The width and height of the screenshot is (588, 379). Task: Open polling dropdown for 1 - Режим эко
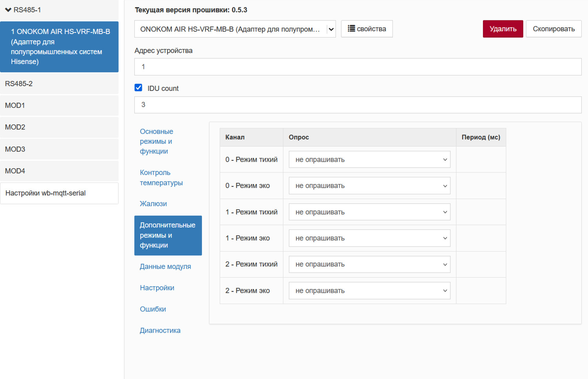point(369,238)
